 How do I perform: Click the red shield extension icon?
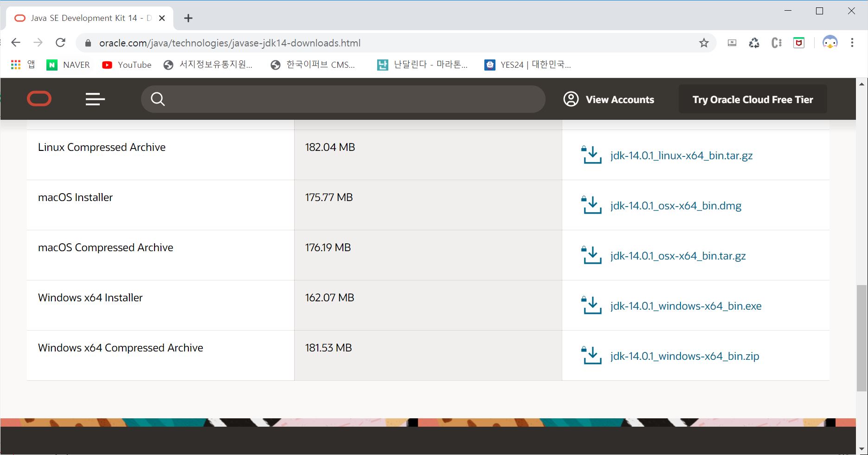(798, 43)
